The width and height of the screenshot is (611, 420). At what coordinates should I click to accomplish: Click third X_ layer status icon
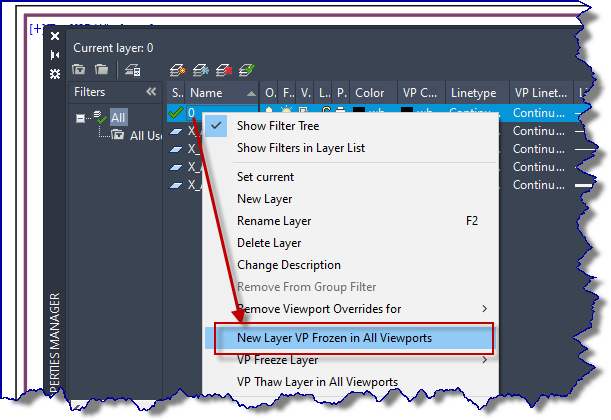176,167
